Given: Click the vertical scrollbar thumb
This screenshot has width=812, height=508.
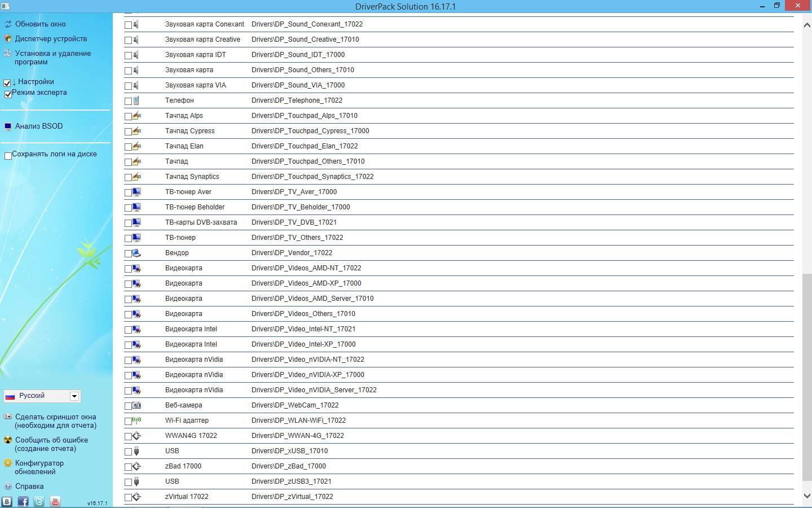Looking at the screenshot, I should tap(806, 377).
